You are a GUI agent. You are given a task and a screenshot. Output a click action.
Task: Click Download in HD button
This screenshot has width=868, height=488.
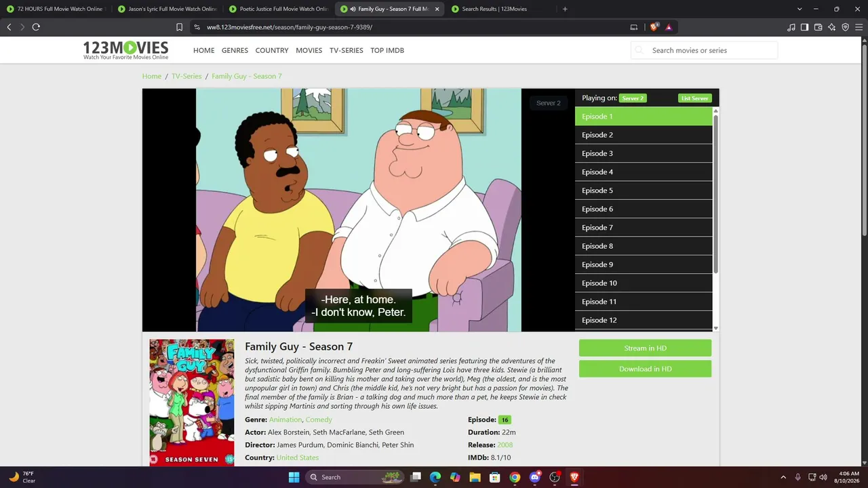click(645, 369)
